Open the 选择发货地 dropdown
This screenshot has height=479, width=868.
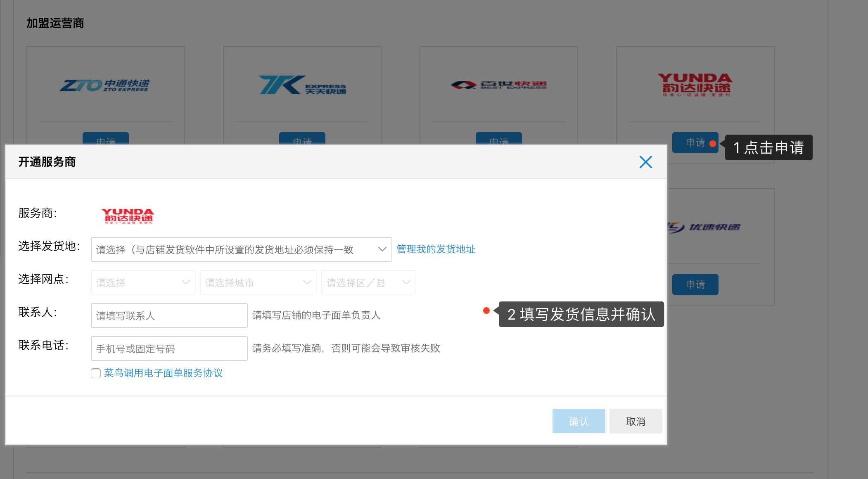click(x=241, y=249)
